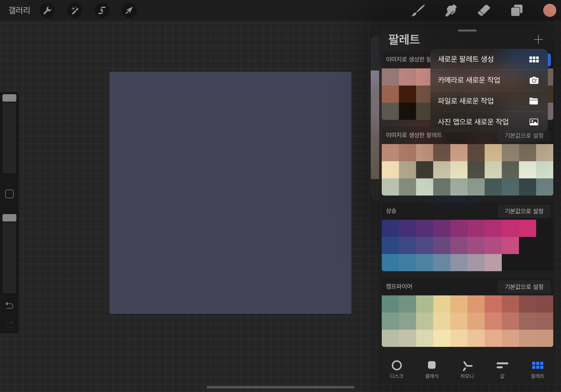This screenshot has height=392, width=561.
Task: Toggle the square modify button on sidebar
Action: click(9, 194)
